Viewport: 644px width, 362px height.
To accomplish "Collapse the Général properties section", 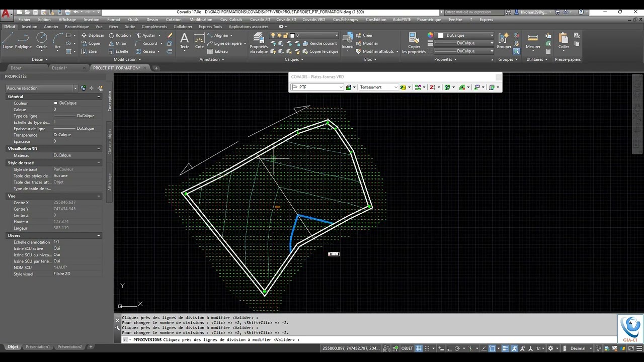I will coord(99,97).
